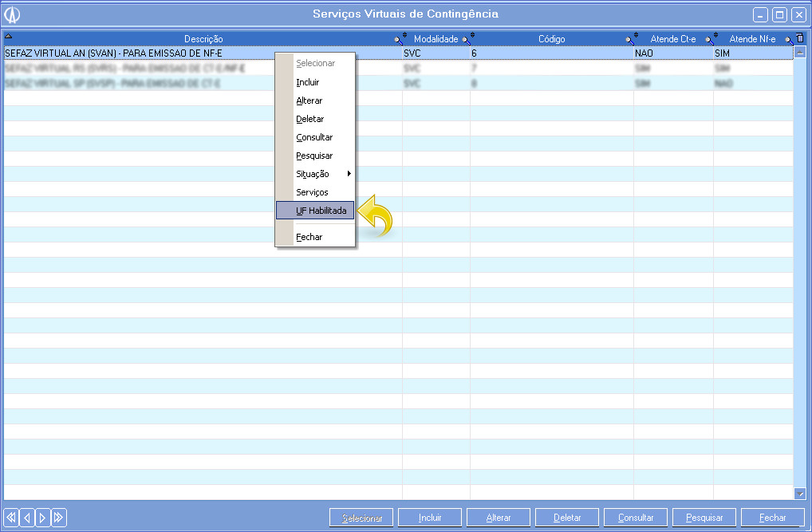Click the grid options icon at header right

[x=800, y=38]
